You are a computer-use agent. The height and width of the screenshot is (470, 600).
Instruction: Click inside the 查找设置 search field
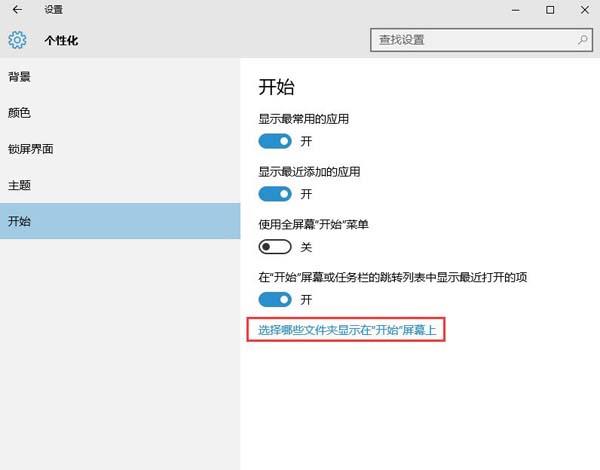(x=470, y=41)
